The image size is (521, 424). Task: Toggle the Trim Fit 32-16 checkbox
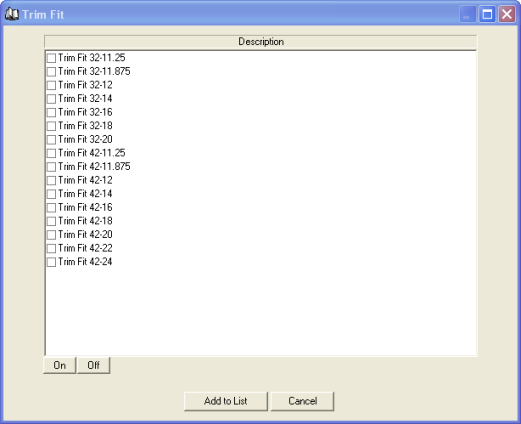[x=51, y=112]
